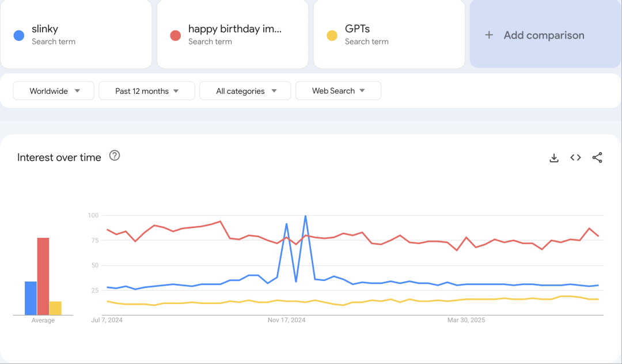Click the yellow dot beside GPTs

(332, 36)
